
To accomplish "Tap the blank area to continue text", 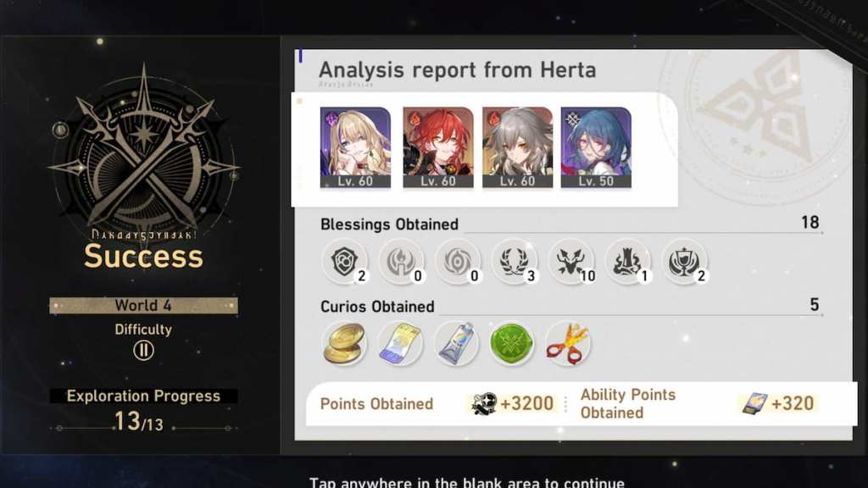I will pyautogui.click(x=467, y=482).
